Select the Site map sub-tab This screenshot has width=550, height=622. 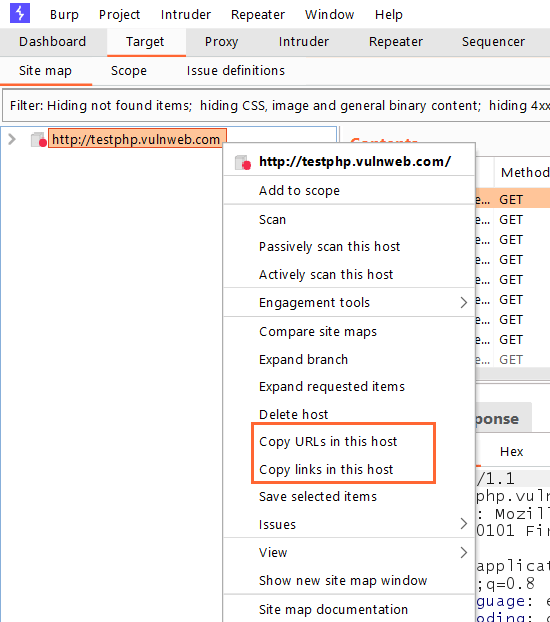[45, 71]
